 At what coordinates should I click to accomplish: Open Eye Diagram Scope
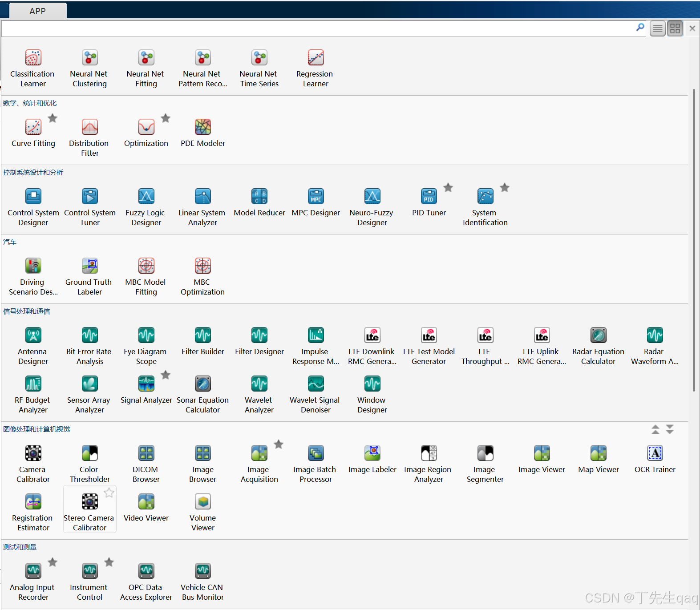(146, 346)
